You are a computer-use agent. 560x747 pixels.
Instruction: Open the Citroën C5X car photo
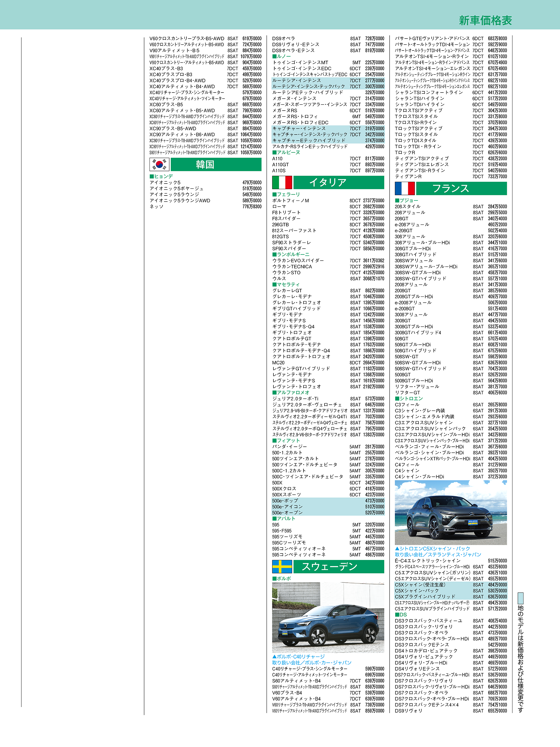pos(451,512)
